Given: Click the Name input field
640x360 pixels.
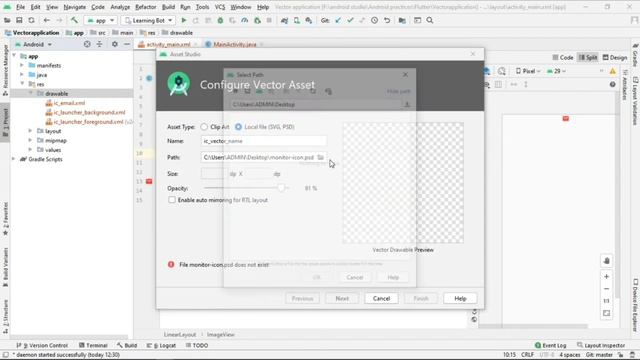Looking at the screenshot, I should point(264,141).
